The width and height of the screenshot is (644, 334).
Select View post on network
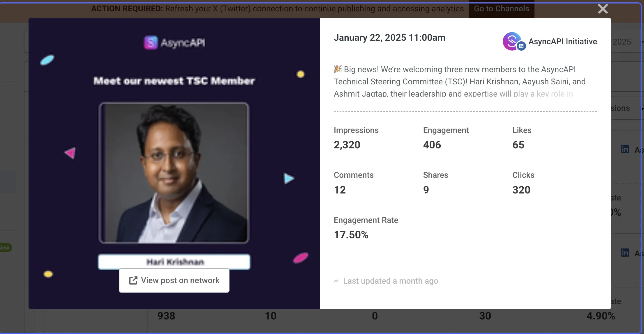[174, 280]
